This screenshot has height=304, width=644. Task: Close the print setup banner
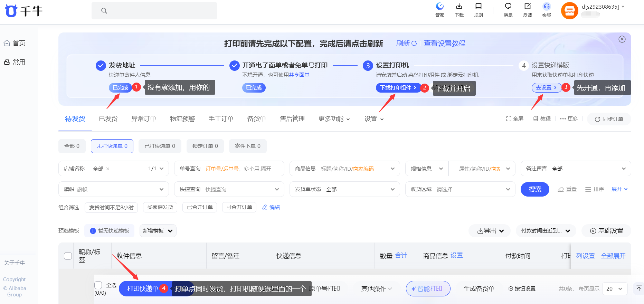click(x=622, y=39)
